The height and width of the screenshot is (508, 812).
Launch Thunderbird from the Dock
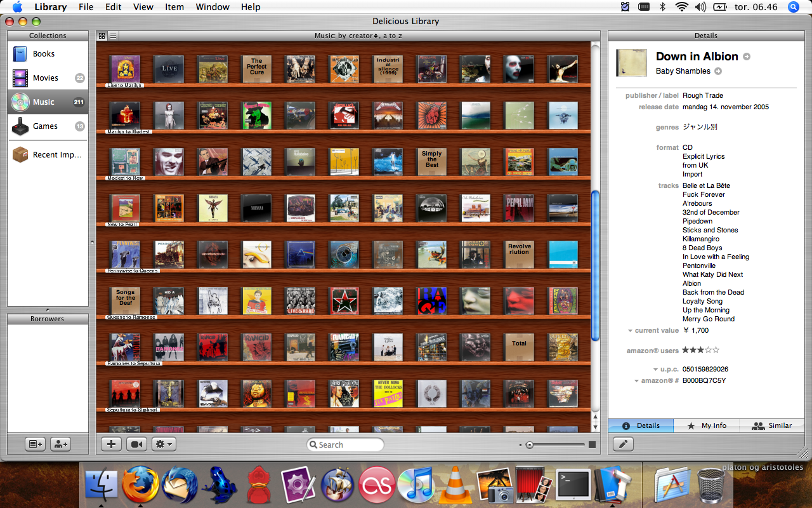pos(180,486)
